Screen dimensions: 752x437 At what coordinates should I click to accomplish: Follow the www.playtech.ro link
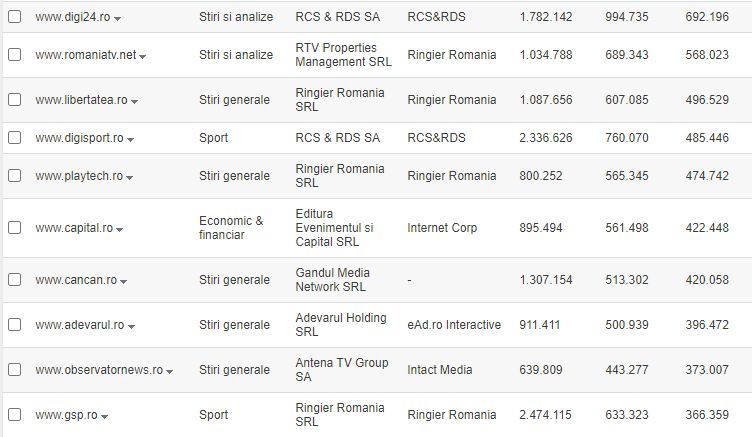click(79, 176)
